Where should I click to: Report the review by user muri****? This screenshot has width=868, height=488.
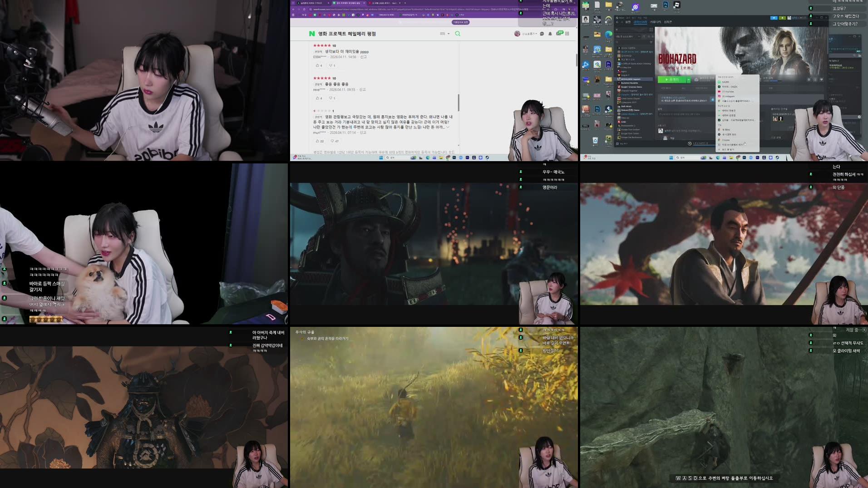[363, 133]
